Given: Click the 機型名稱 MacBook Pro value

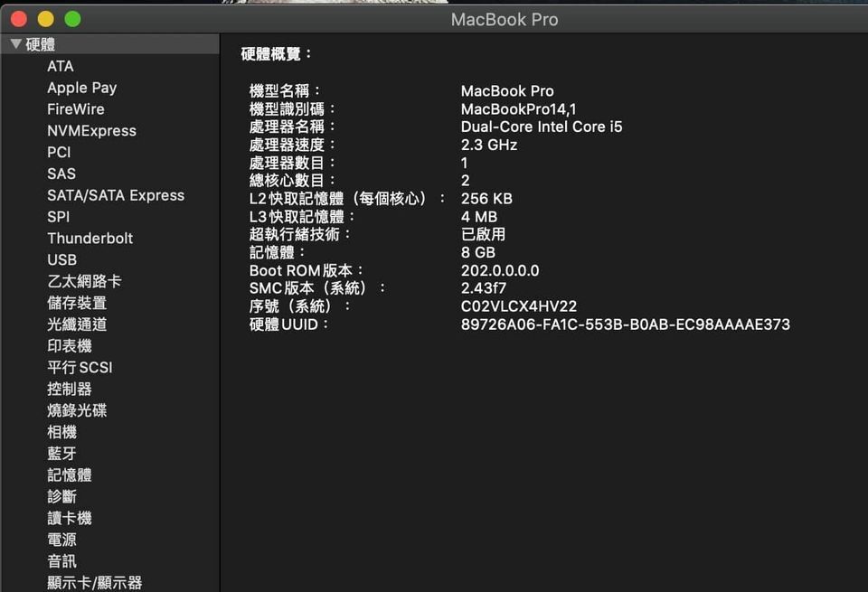Looking at the screenshot, I should [507, 91].
